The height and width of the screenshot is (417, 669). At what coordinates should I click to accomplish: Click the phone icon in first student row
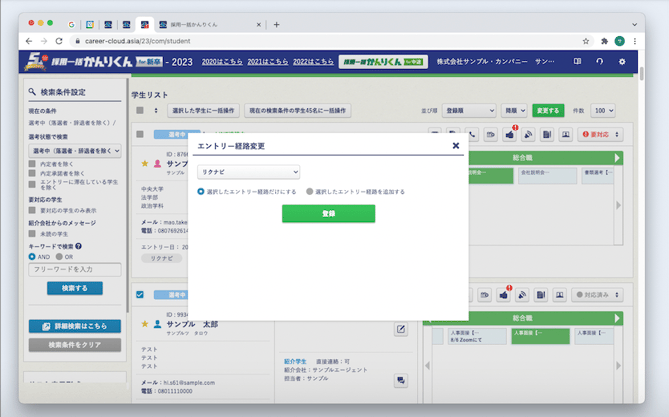pos(472,134)
